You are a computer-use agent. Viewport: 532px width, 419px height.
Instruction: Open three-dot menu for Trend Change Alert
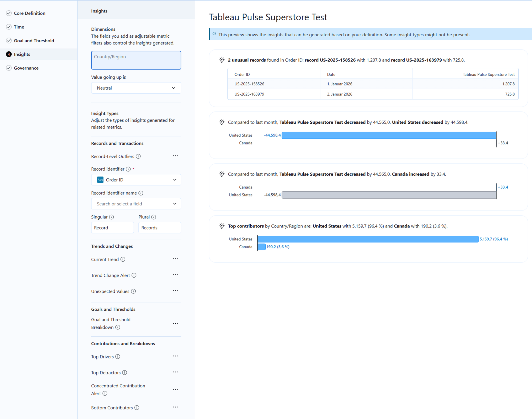175,275
